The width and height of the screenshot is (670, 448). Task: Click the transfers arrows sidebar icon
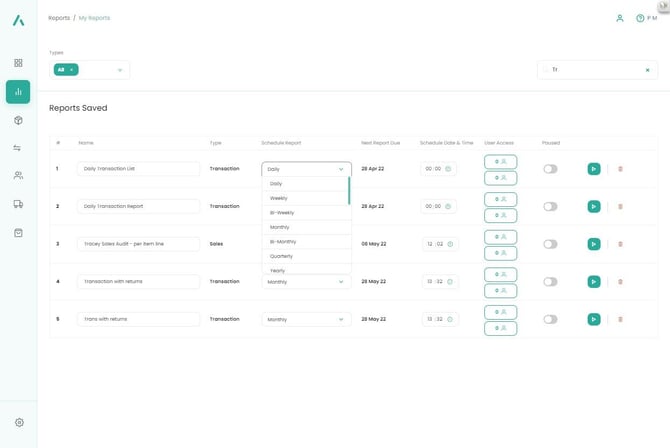pos(18,148)
